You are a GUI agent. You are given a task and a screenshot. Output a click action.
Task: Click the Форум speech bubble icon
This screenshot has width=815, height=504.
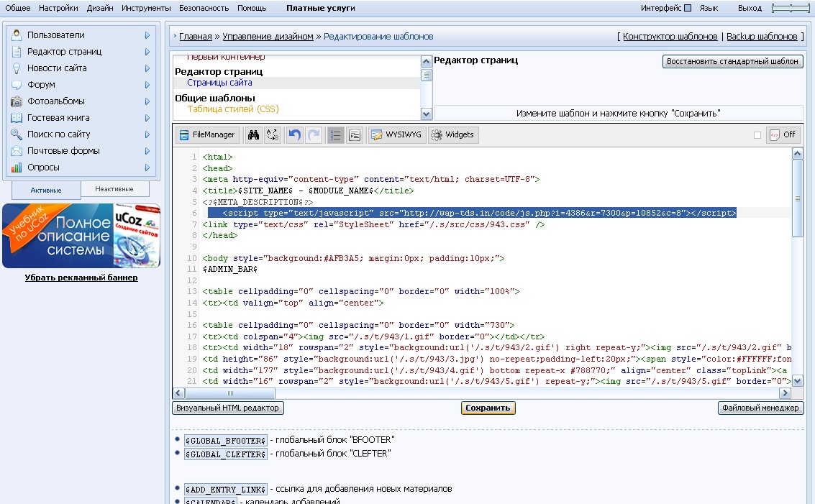[x=17, y=85]
